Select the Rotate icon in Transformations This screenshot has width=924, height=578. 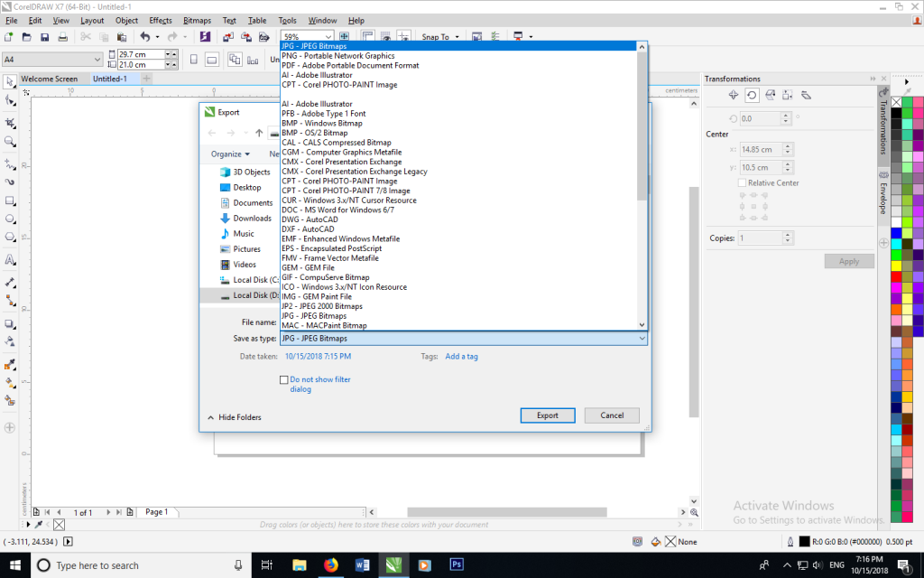(752, 95)
